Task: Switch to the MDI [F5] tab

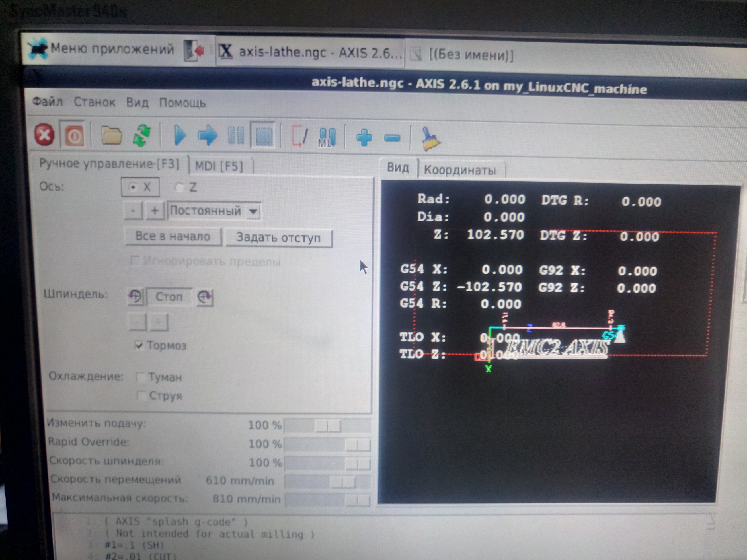Action: (219, 166)
